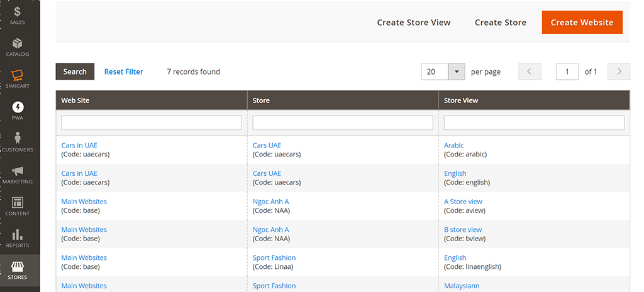The width and height of the screenshot is (644, 292).
Task: Go to previous page arrow
Action: 530,72
